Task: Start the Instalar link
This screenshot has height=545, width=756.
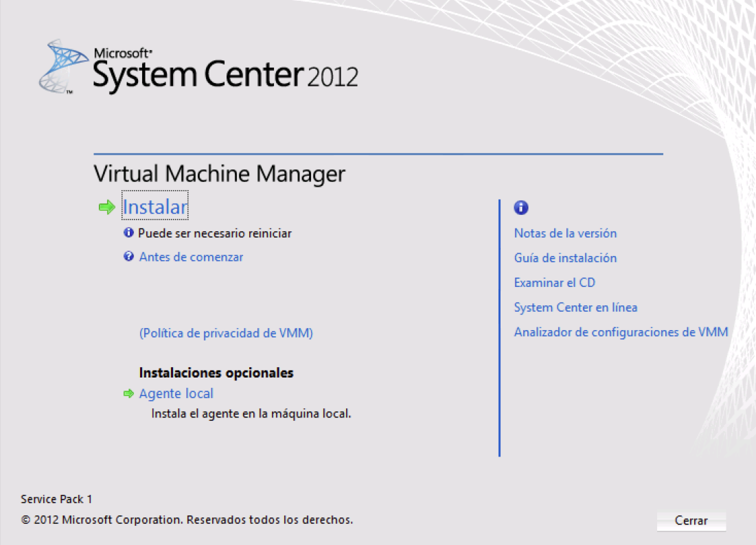Action: (154, 207)
